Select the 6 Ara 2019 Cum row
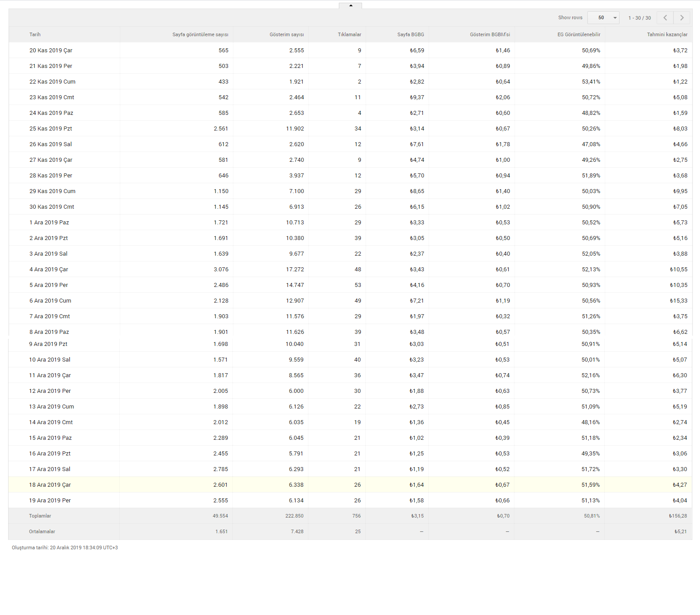 (350, 300)
